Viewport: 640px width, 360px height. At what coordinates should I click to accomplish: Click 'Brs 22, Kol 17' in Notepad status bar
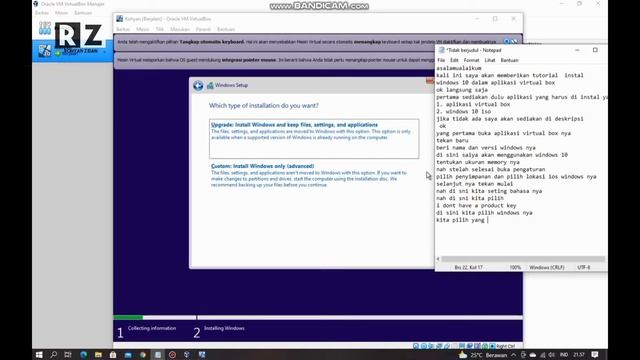[469, 267]
